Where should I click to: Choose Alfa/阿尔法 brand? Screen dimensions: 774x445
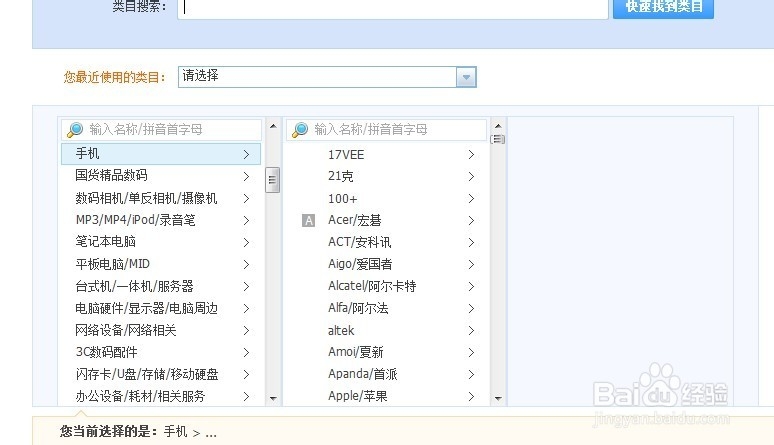[386, 308]
